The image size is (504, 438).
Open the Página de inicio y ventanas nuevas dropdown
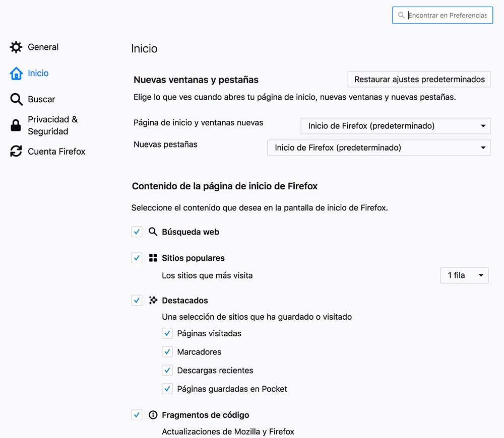[x=395, y=126]
